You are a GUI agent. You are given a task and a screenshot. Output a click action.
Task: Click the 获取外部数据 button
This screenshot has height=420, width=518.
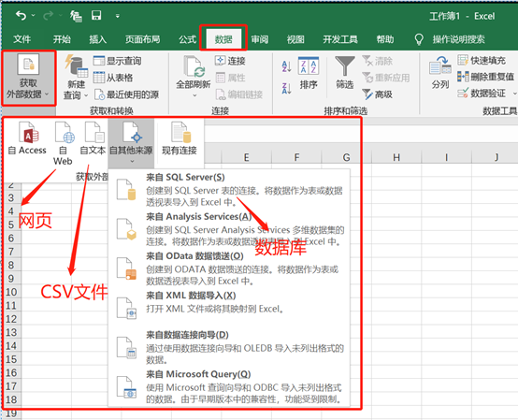point(28,78)
